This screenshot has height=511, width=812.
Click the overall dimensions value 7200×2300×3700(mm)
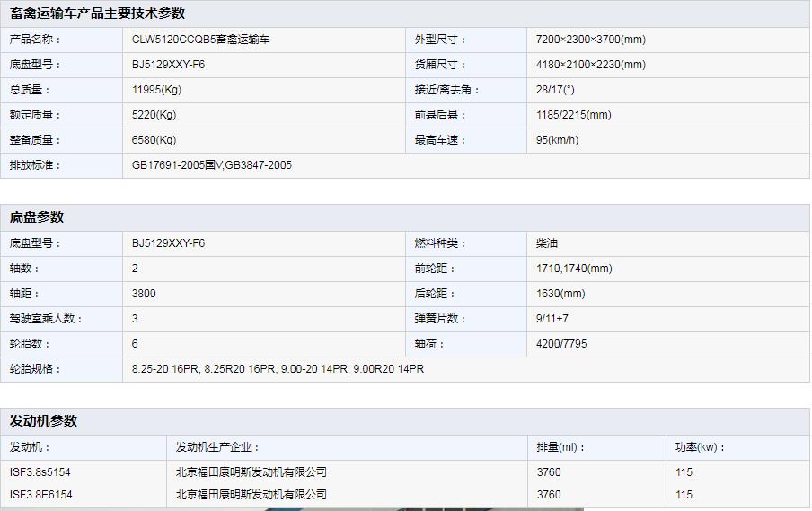coord(590,40)
